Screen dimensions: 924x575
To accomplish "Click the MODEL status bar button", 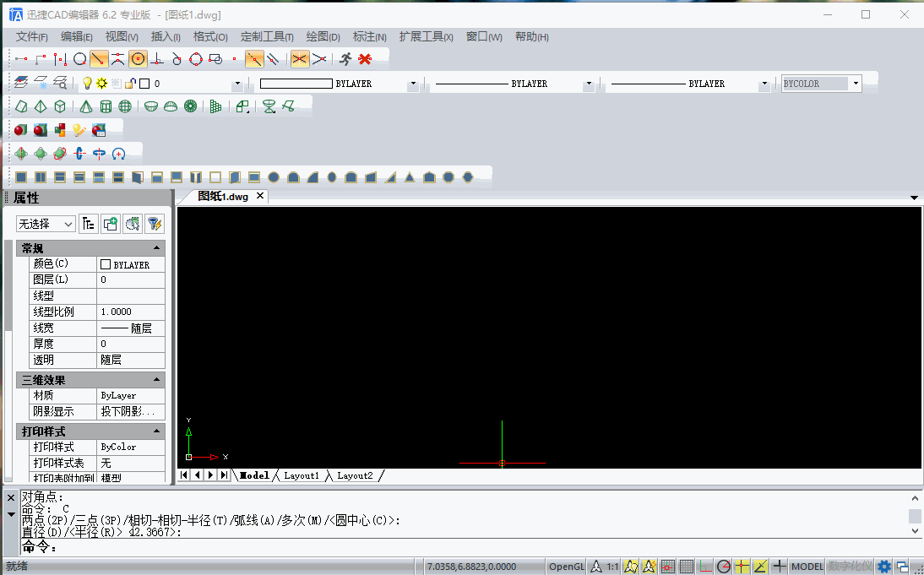I will [807, 567].
